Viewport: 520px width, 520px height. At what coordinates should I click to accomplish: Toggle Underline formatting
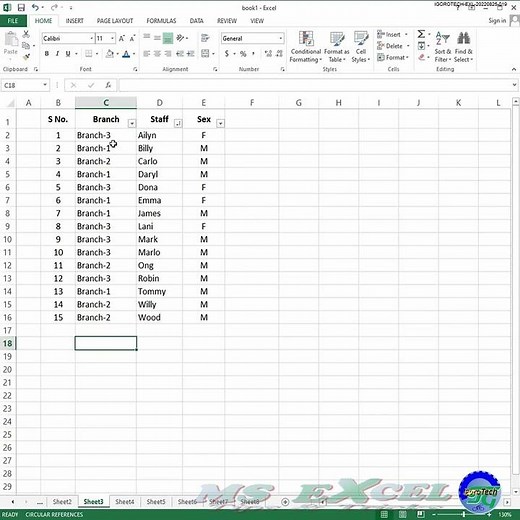tap(68, 54)
